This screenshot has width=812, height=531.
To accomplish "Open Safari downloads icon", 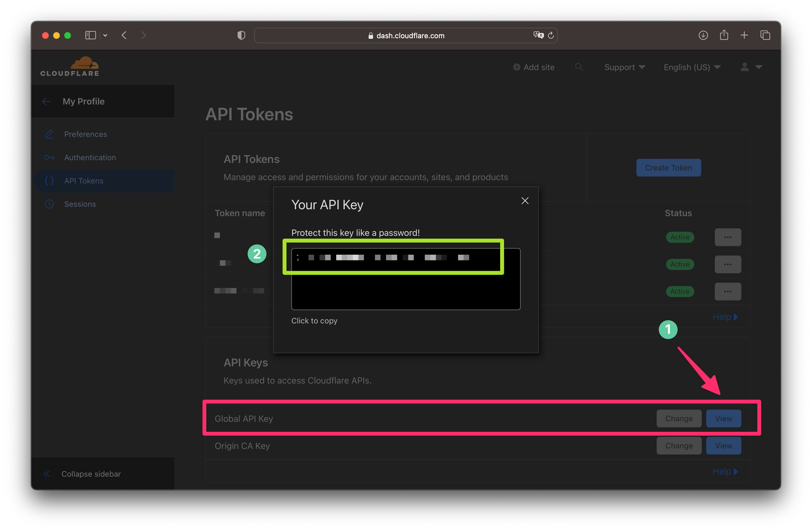I will click(703, 35).
